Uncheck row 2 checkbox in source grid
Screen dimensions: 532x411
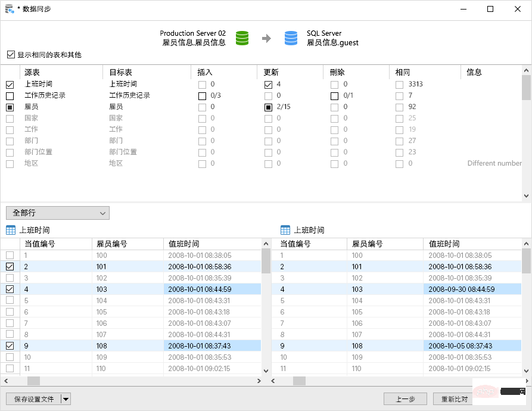coord(10,266)
